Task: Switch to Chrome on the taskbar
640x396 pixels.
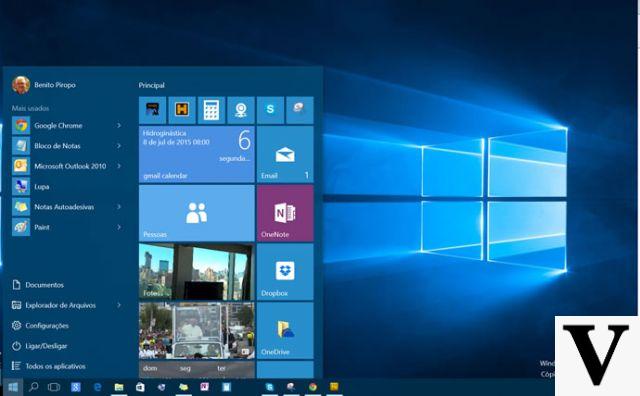Action: pyautogui.click(x=313, y=387)
